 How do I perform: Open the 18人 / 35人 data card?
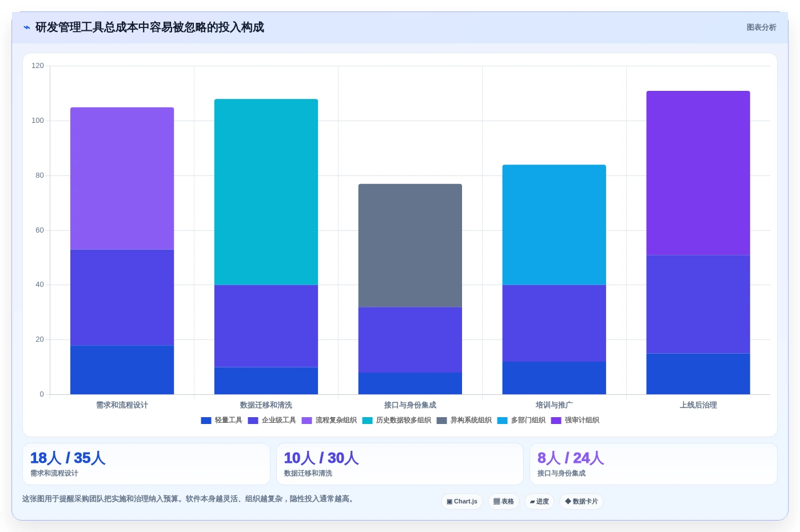pyautogui.click(x=146, y=464)
